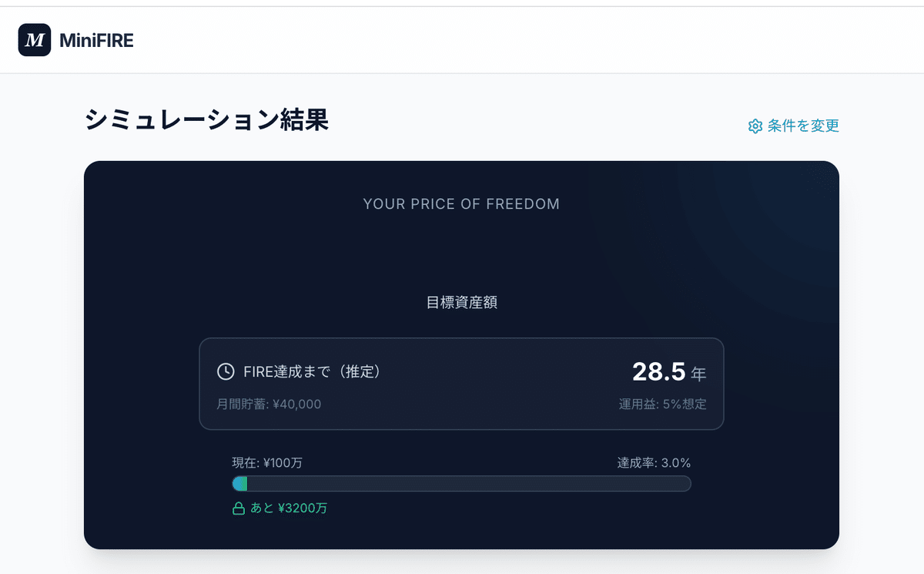Click the progress bar showing 3.0% completion

click(x=461, y=483)
